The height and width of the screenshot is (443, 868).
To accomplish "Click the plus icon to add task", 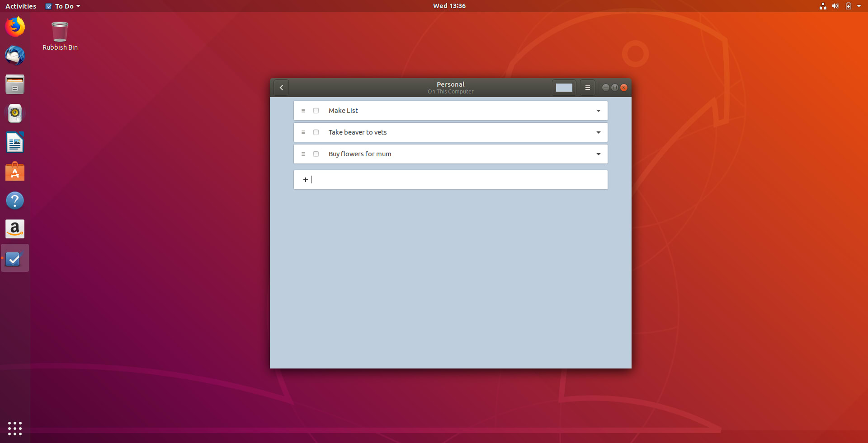I will pyautogui.click(x=306, y=180).
